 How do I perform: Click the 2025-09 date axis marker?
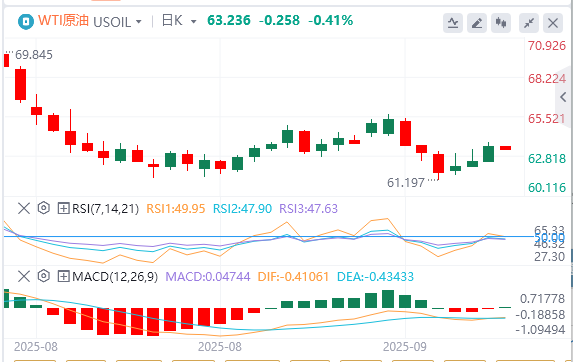tap(405, 347)
